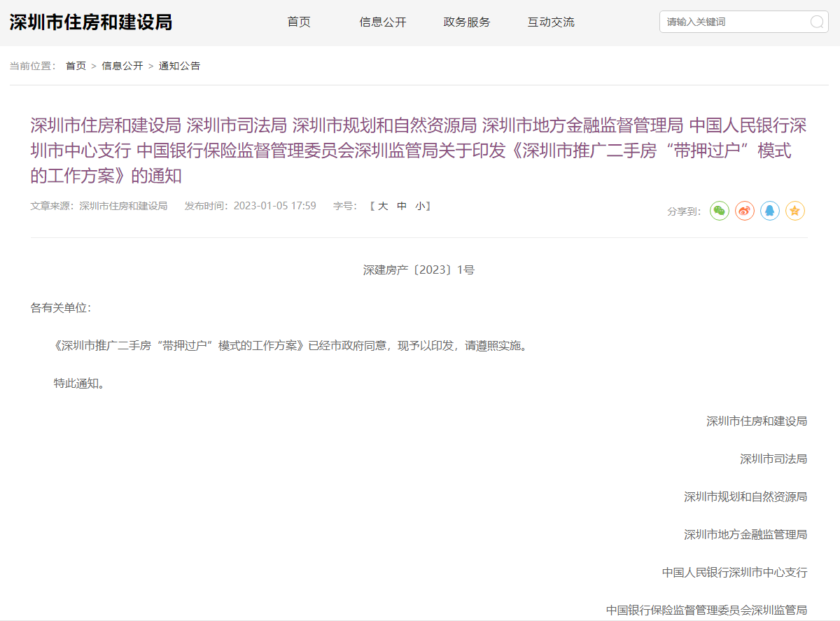Select 互动交流 in the navigation bar

pyautogui.click(x=551, y=22)
